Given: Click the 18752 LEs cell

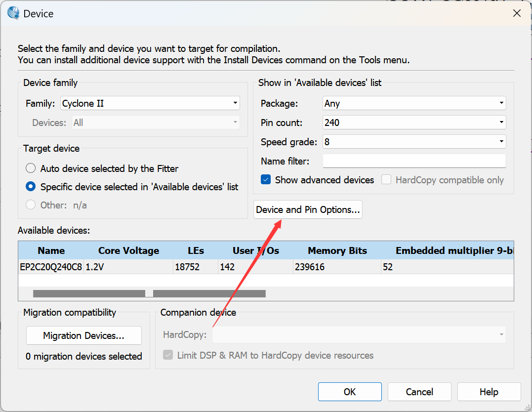Looking at the screenshot, I should click(x=196, y=267).
